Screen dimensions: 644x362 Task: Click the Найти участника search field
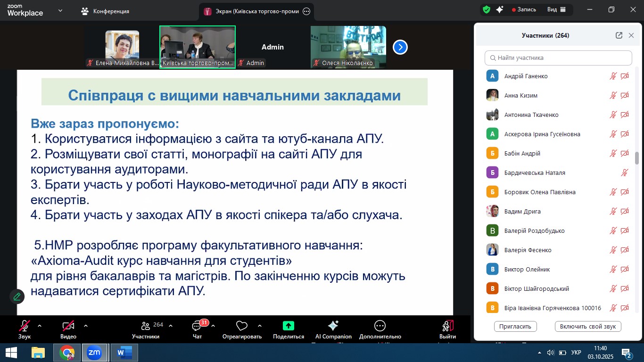pos(558,58)
